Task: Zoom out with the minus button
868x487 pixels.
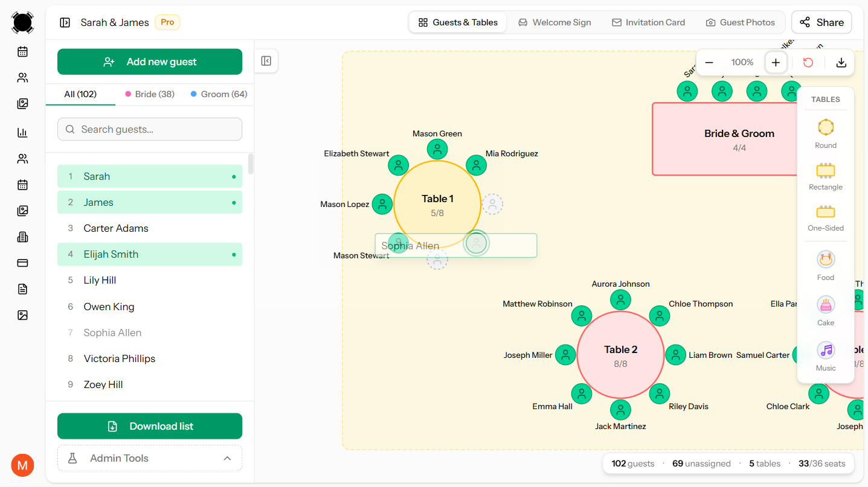Action: [709, 62]
